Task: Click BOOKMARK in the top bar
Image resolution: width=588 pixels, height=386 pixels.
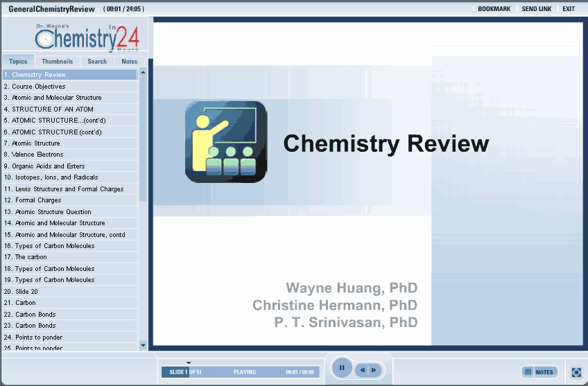Action: click(x=494, y=9)
